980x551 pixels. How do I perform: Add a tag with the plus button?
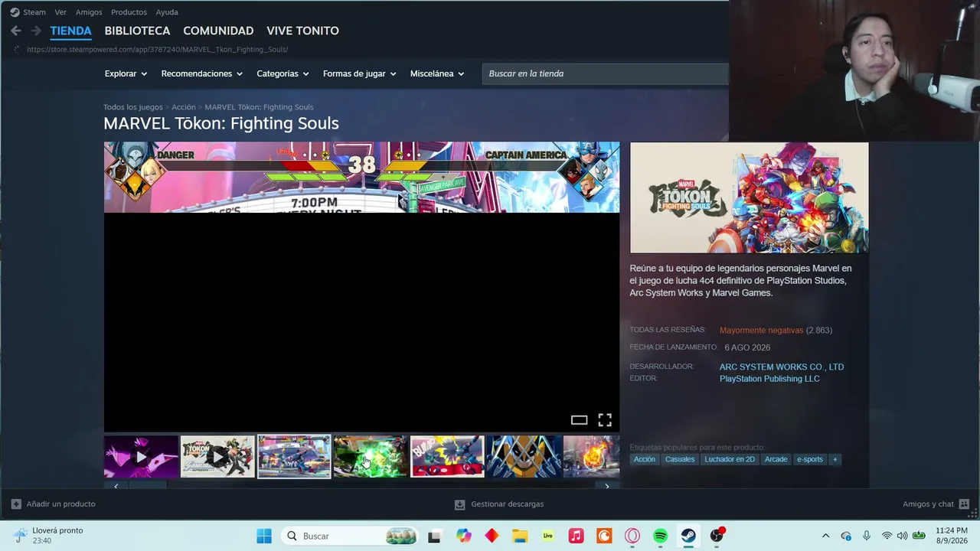coord(835,459)
